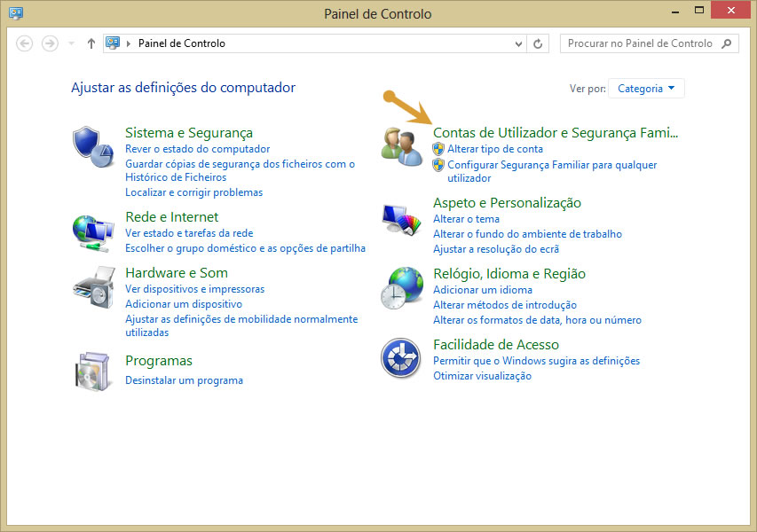The image size is (757, 532).
Task: Open the Ver por Categoria dropdown
Action: [x=646, y=88]
